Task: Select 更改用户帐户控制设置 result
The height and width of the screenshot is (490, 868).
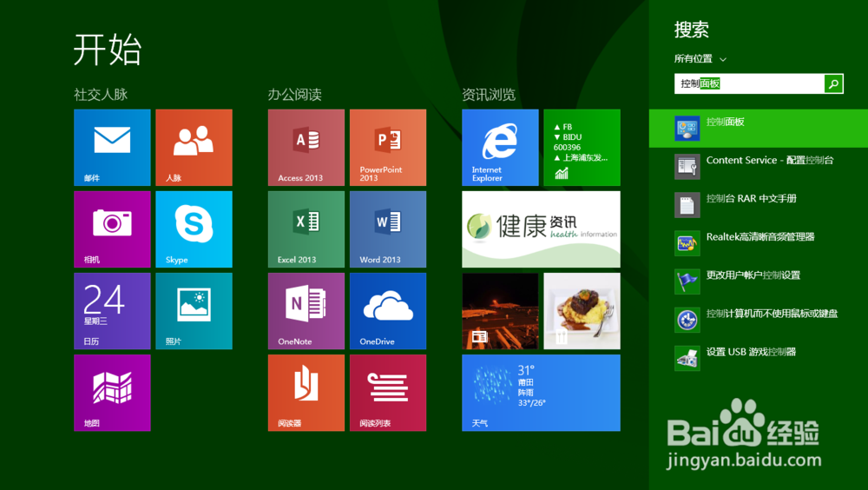Action: point(759,281)
